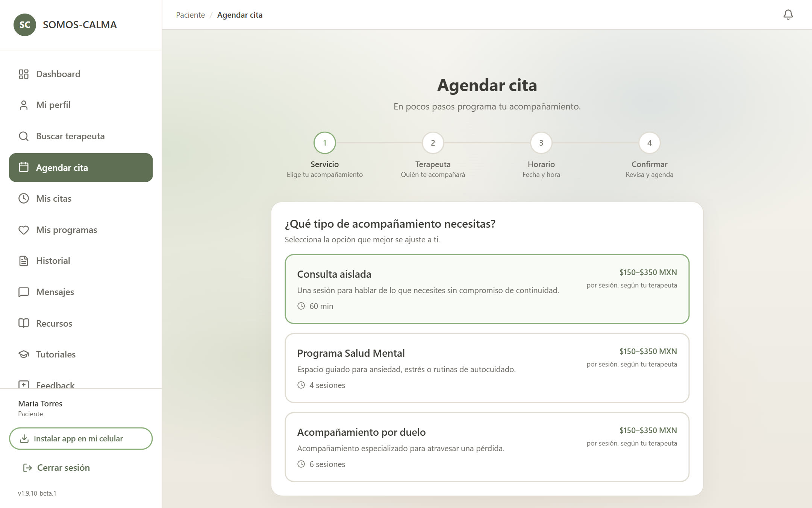Click the Tutoriales graduation cap icon
The width and height of the screenshot is (812, 508).
(x=24, y=354)
